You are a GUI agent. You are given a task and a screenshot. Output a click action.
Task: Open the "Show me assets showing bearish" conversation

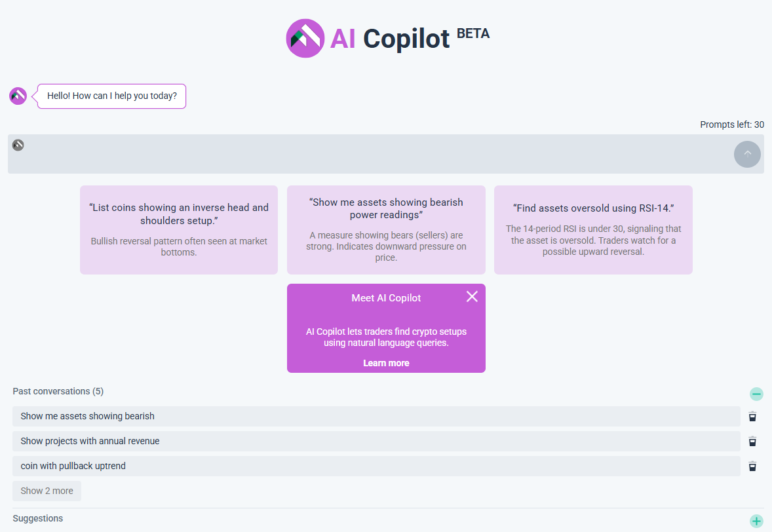pyautogui.click(x=376, y=416)
